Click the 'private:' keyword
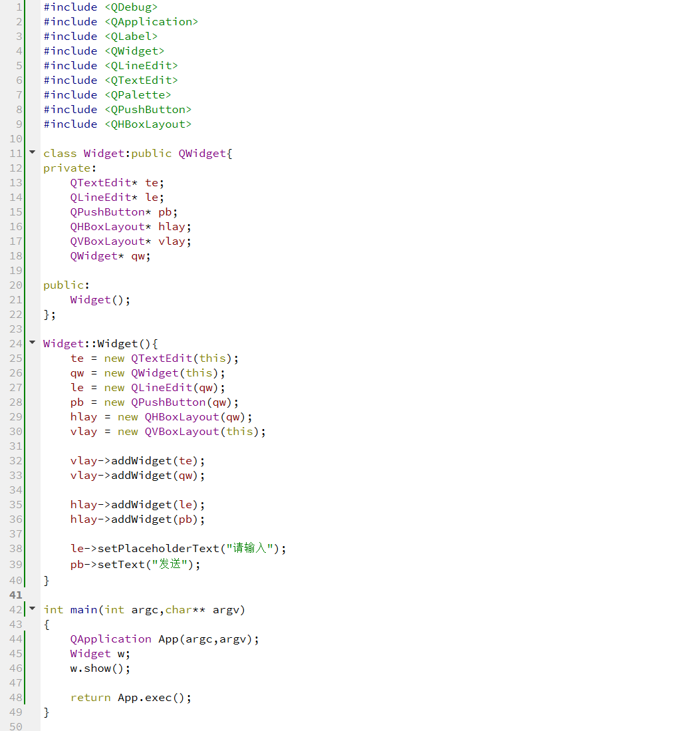Image resolution: width=700 pixels, height=731 pixels. (x=70, y=168)
